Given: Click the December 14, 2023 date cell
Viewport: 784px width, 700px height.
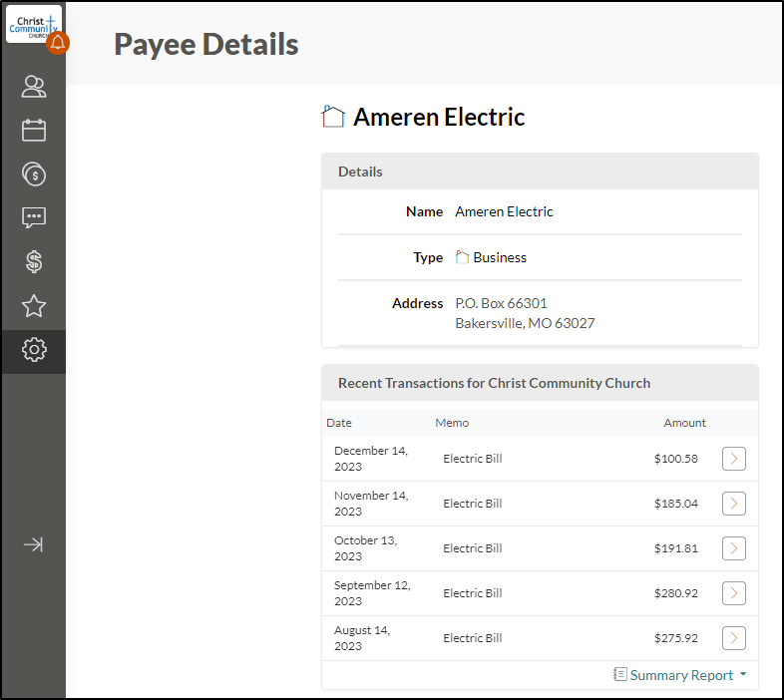Looking at the screenshot, I should point(371,459).
